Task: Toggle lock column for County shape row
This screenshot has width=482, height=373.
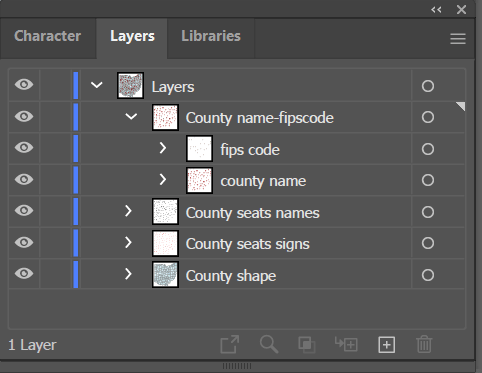Action: click(x=56, y=274)
